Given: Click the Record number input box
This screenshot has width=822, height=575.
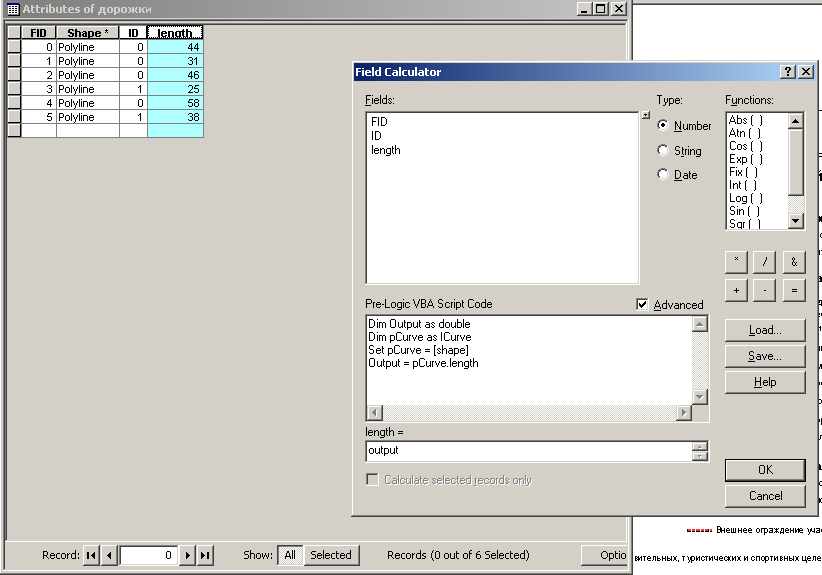Looking at the screenshot, I should tap(148, 555).
